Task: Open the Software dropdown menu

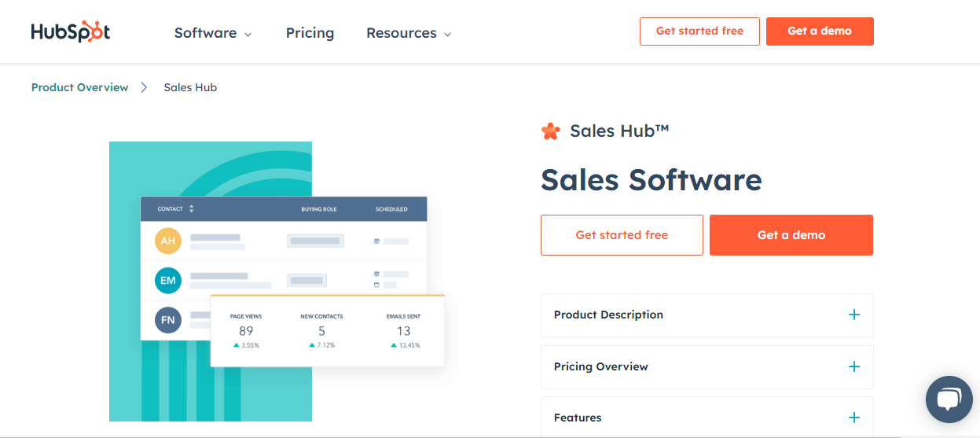Action: click(213, 33)
